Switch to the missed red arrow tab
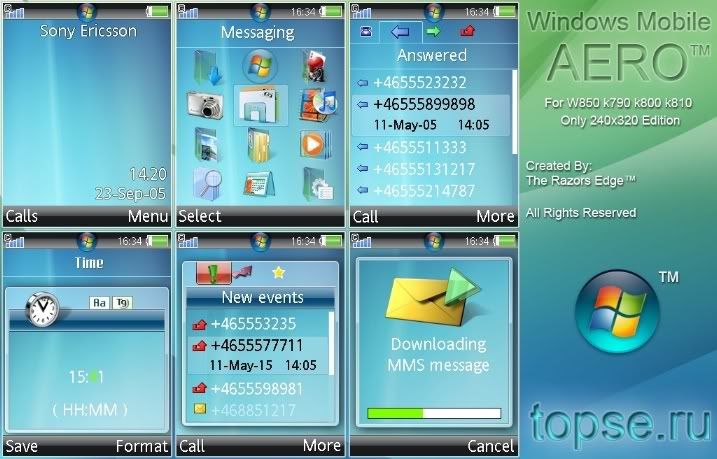This screenshot has width=717, height=459. (467, 31)
